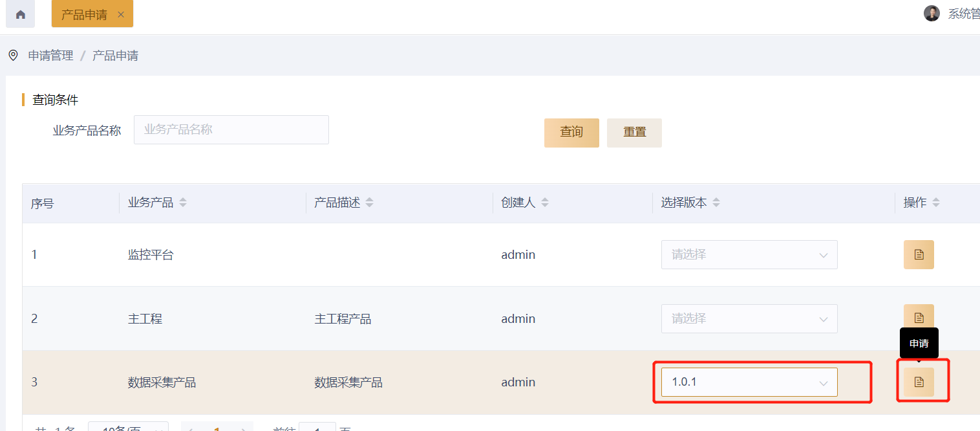The image size is (980, 431).
Task: Click 申请管理 in the breadcrumb
Action: [51, 56]
